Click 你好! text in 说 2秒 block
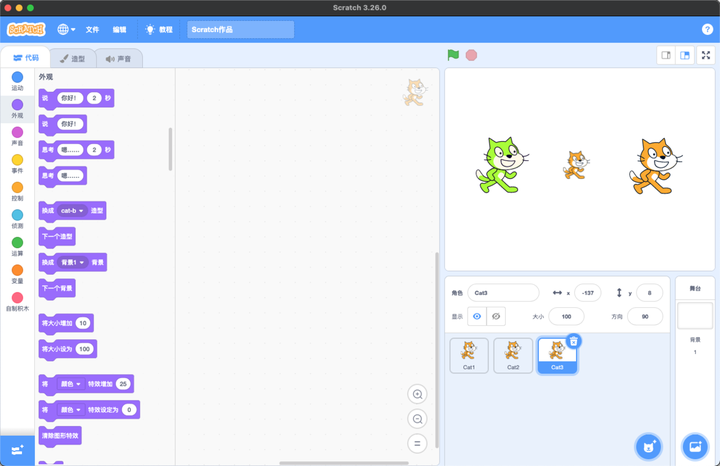Screen dimensions: 720x466 click(x=70, y=98)
